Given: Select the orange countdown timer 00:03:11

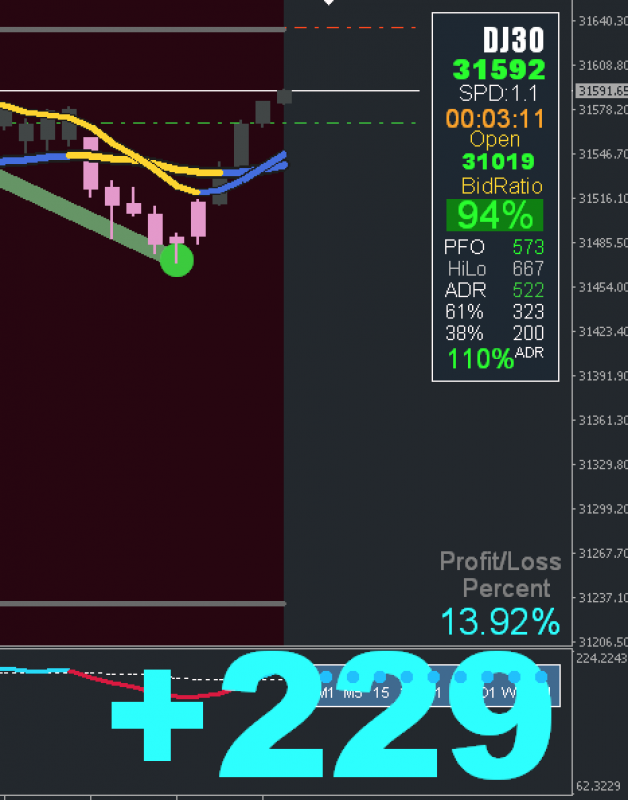Looking at the screenshot, I should (x=495, y=119).
